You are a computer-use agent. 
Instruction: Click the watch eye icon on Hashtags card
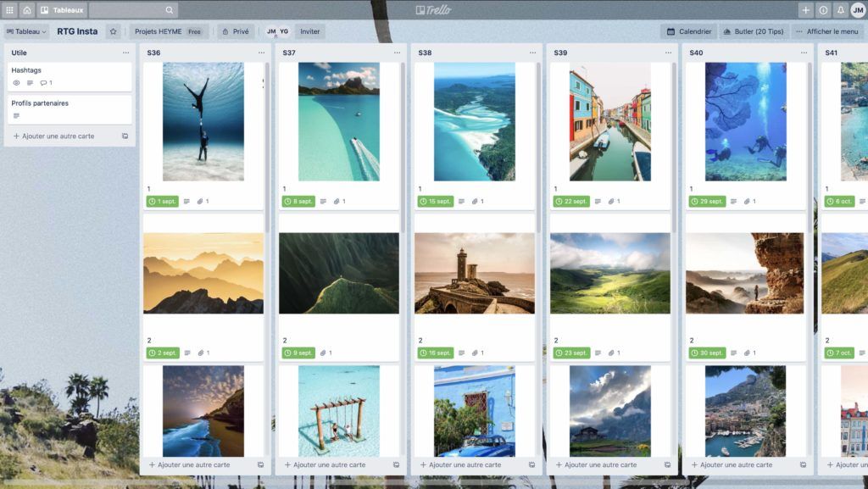(17, 83)
